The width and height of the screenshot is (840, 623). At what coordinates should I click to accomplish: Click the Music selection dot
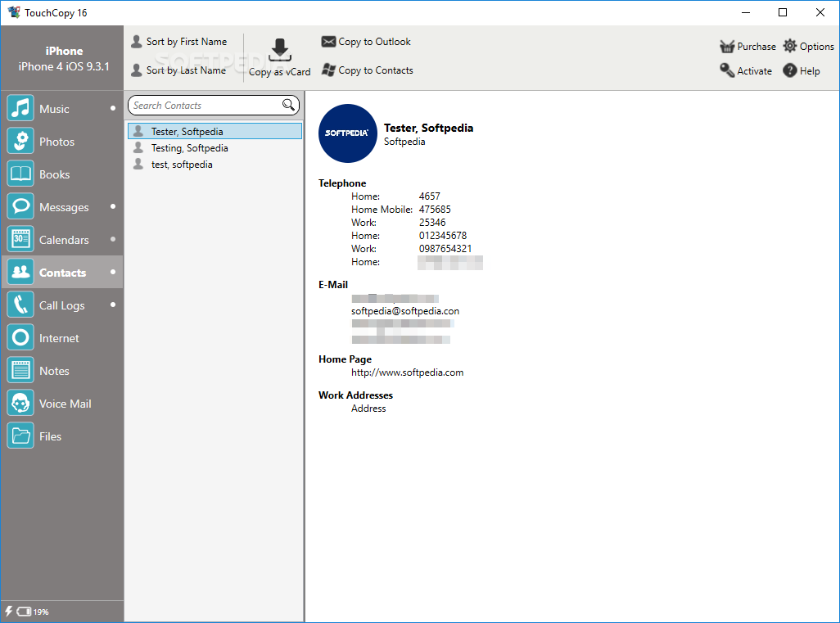(112, 108)
